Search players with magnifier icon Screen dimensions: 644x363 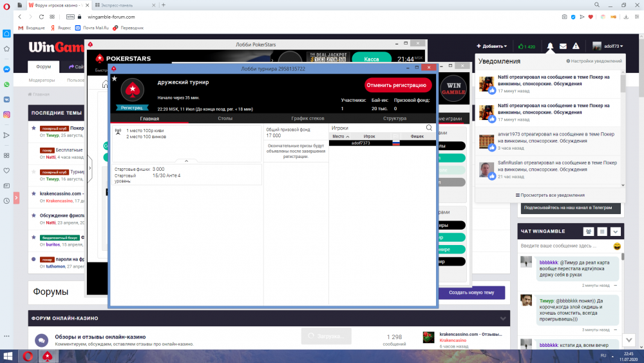point(429,128)
